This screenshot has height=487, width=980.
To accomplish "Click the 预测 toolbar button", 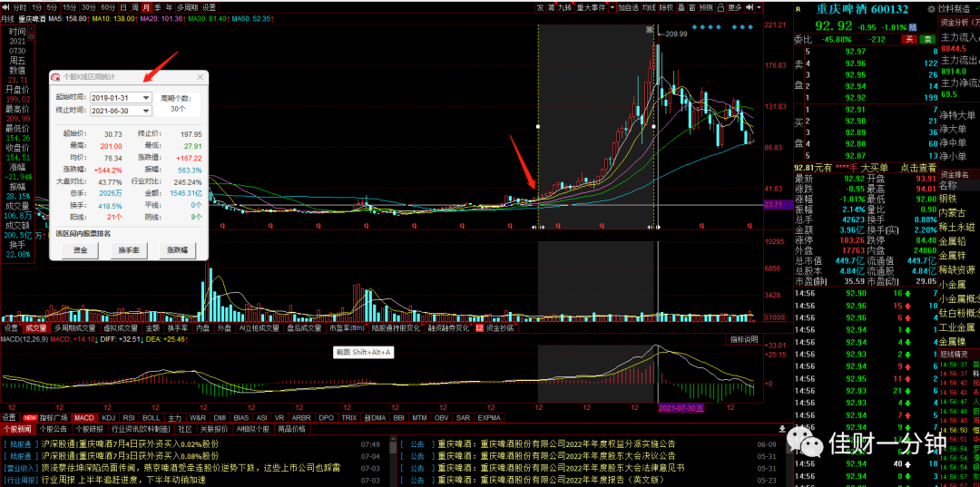I will pos(706,7).
